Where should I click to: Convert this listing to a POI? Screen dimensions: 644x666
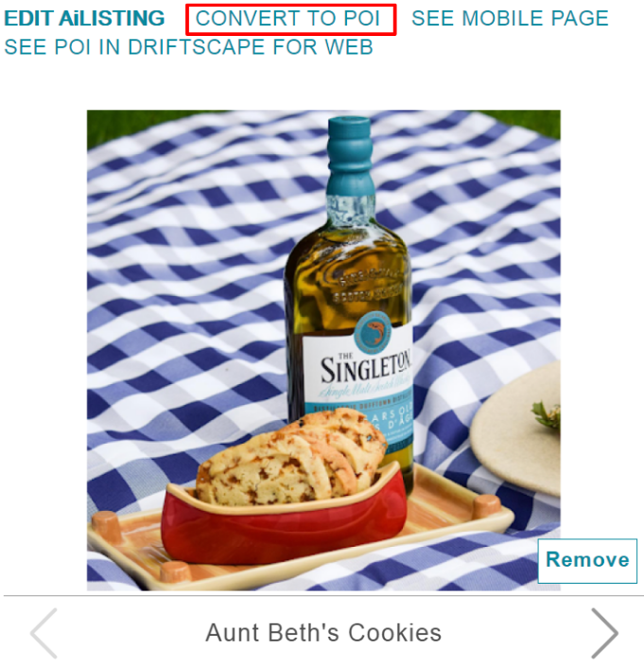coord(287,19)
